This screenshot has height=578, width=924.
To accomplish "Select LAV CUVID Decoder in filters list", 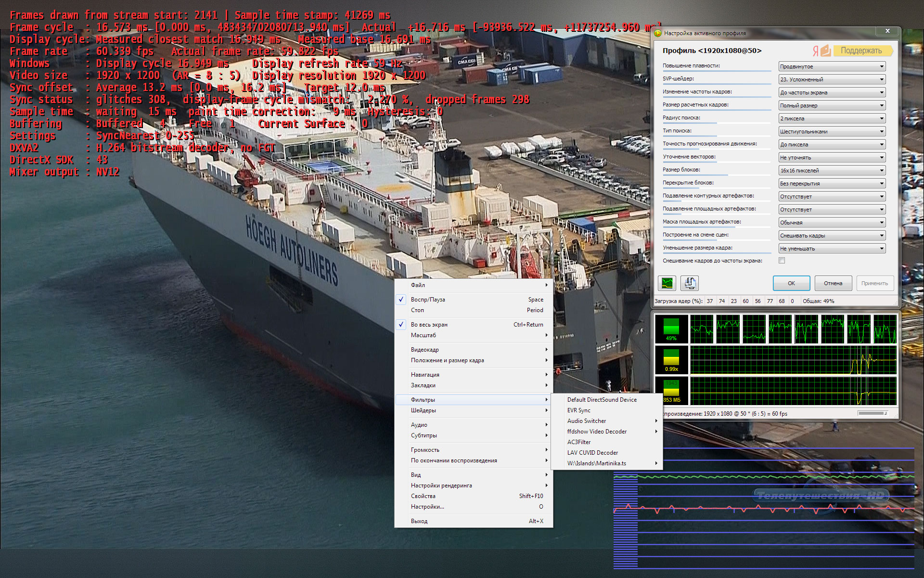I will click(x=592, y=453).
